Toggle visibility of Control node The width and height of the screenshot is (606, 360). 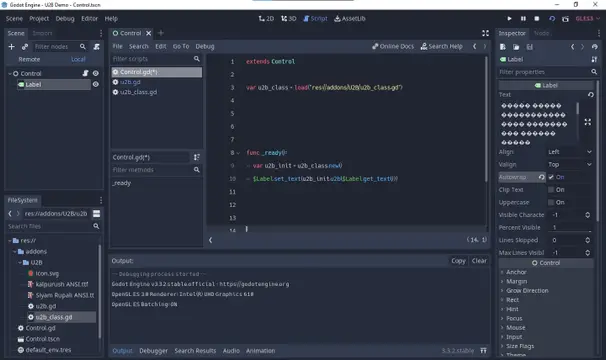click(95, 73)
